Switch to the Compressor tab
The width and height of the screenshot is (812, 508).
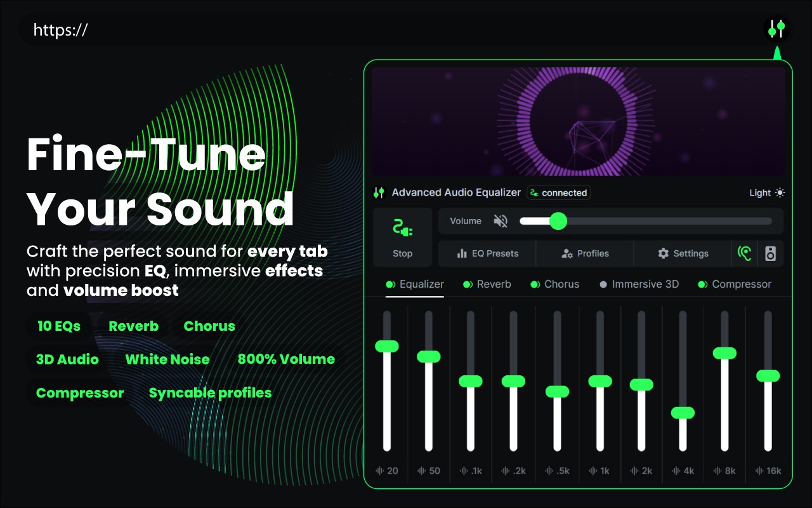735,284
